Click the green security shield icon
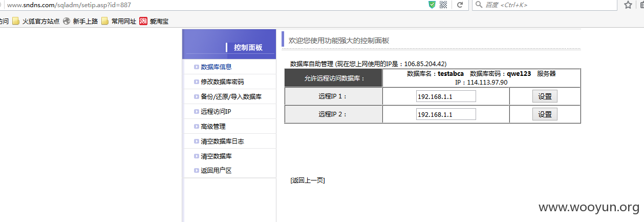This screenshot has width=644, height=222. tap(432, 5)
